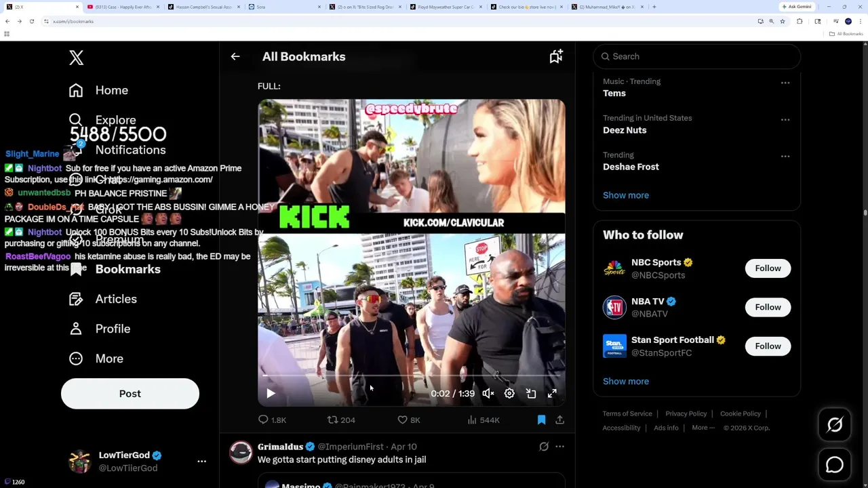Open the messages chat floating button
Image resolution: width=868 pixels, height=488 pixels.
click(835, 465)
